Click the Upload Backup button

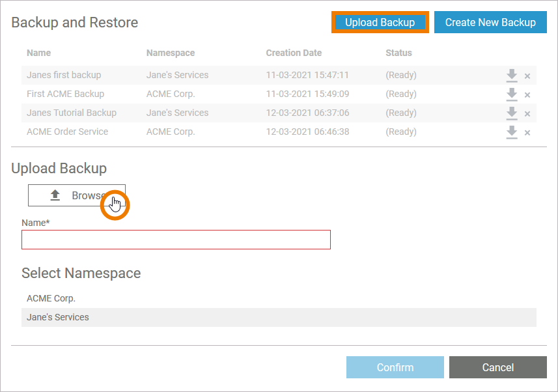[x=380, y=22]
